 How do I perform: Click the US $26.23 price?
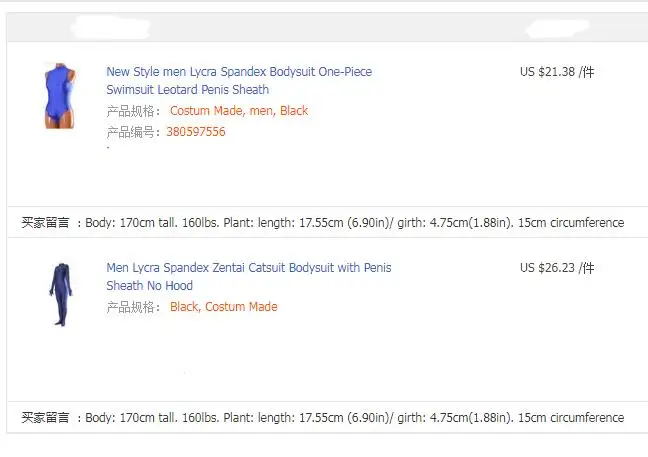(547, 268)
